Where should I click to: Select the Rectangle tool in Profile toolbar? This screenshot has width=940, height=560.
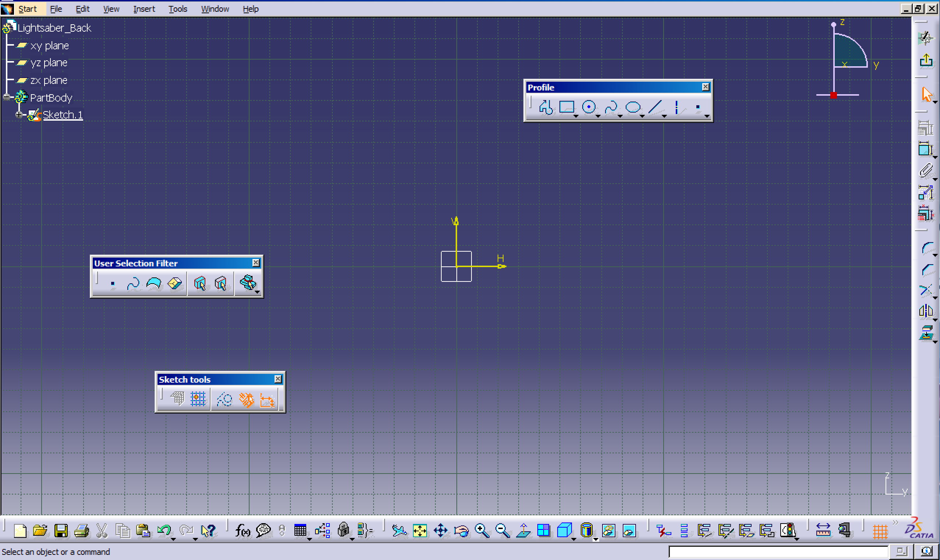[566, 107]
